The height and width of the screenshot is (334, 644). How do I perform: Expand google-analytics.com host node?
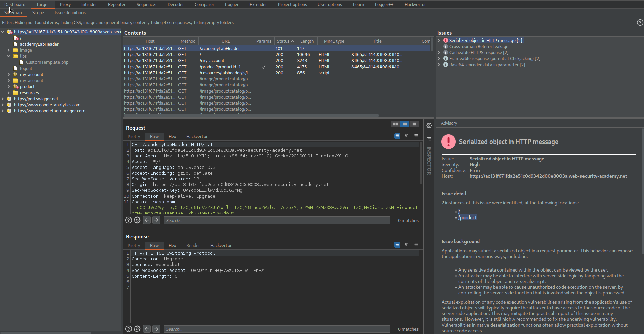3,105
